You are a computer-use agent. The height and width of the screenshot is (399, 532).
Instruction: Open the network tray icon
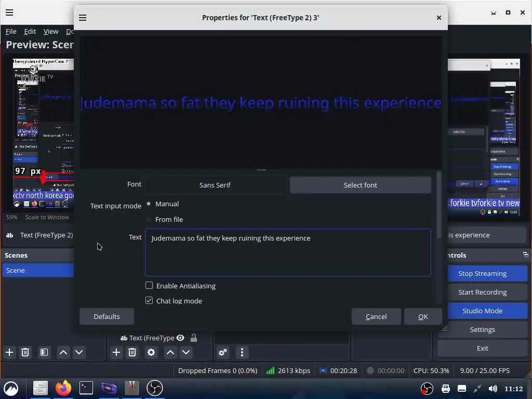point(477,389)
